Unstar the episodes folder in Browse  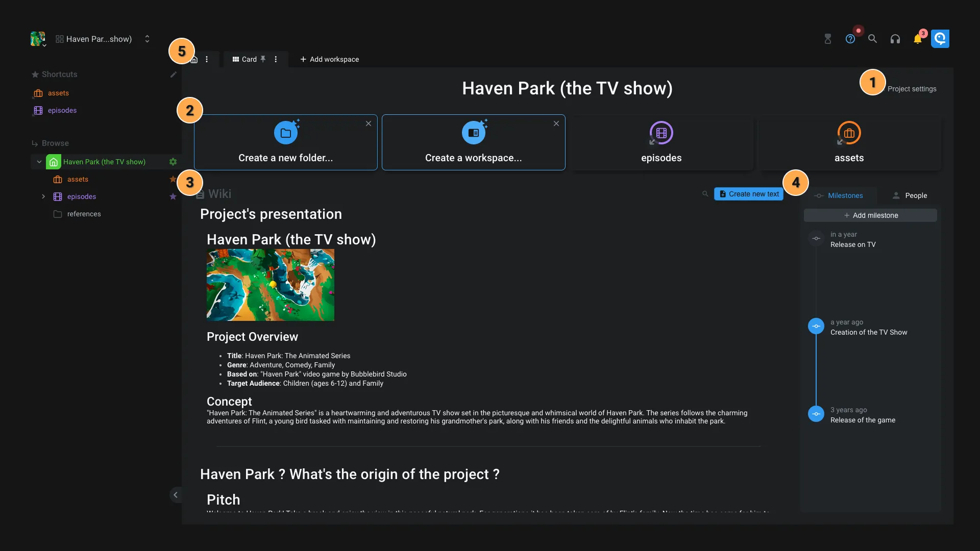click(x=173, y=196)
